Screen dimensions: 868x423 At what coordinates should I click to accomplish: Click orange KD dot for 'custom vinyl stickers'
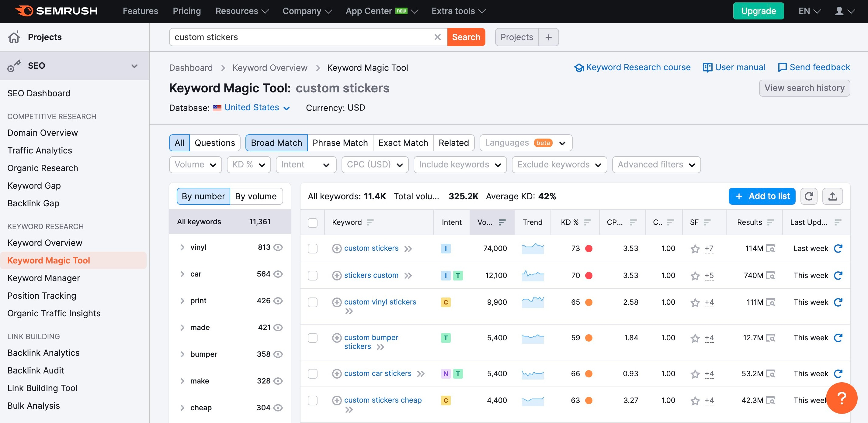pyautogui.click(x=589, y=302)
